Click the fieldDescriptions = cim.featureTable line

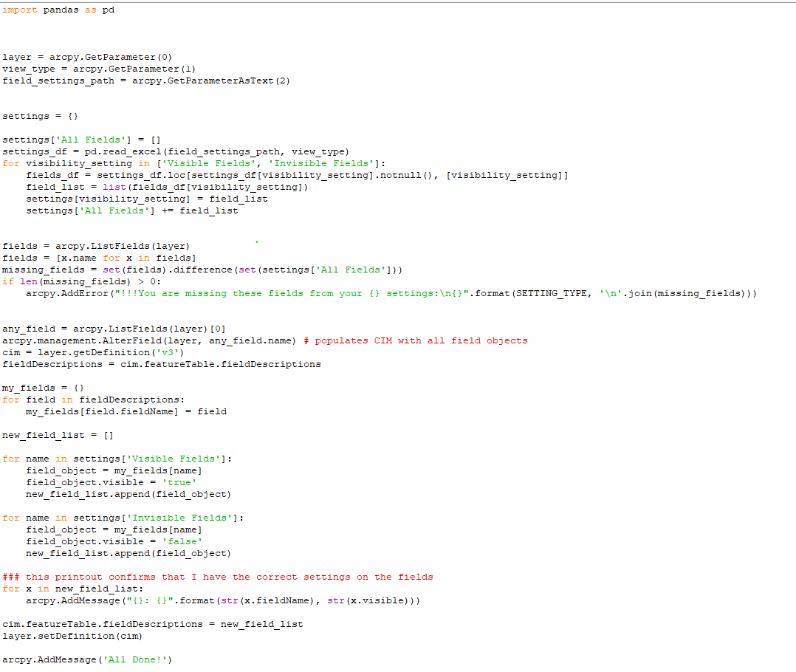coord(162,364)
